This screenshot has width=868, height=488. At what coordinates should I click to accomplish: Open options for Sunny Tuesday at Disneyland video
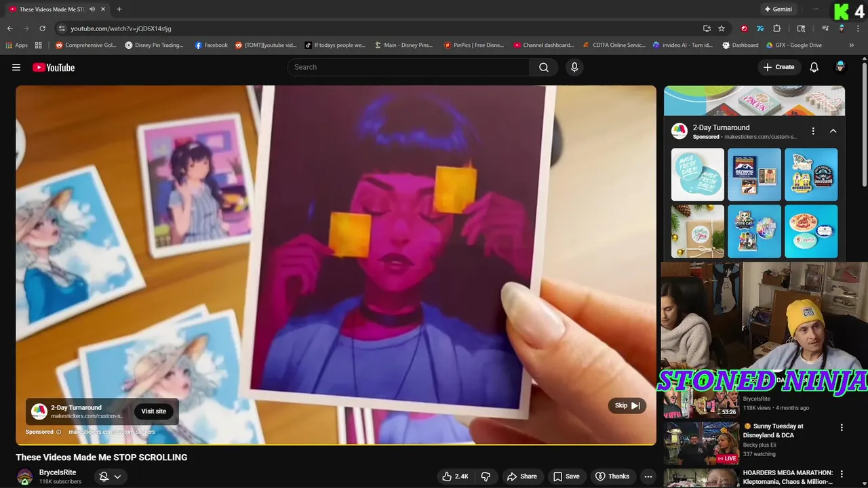[x=842, y=428]
